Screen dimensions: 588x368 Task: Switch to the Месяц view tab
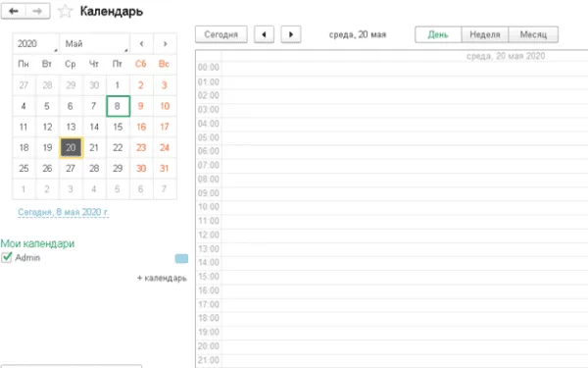click(533, 34)
